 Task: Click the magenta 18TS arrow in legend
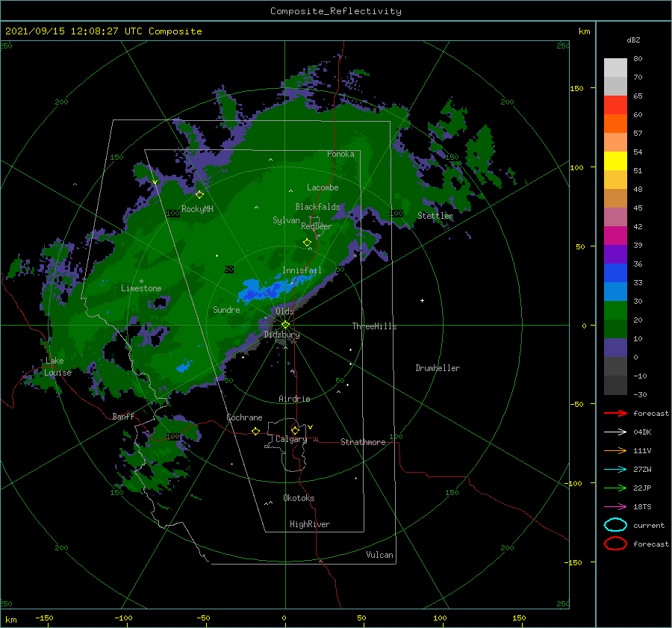click(615, 507)
